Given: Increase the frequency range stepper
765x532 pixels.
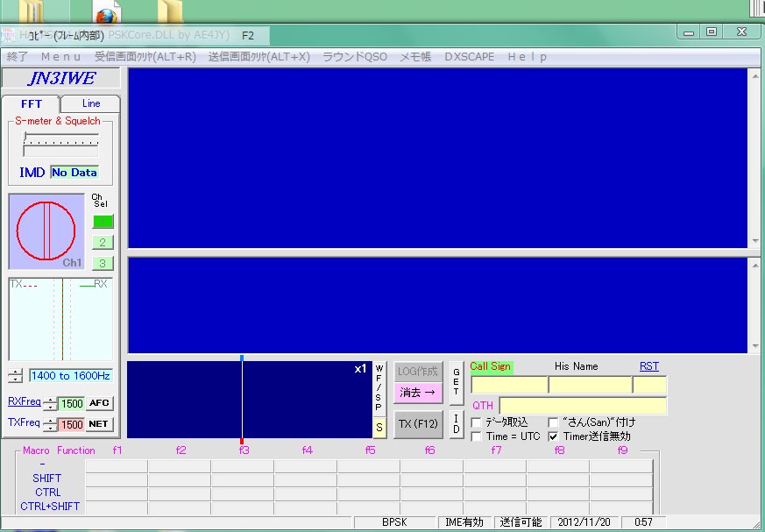Looking at the screenshot, I should (16, 372).
